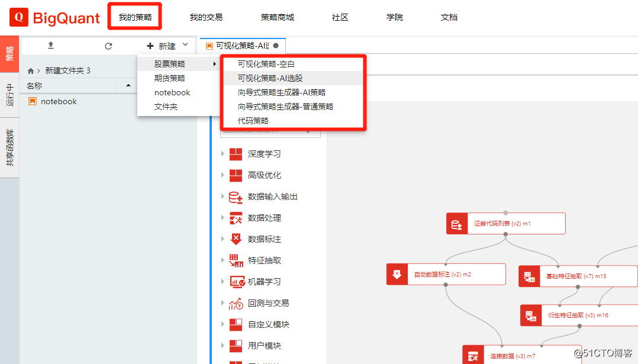Expand the 数据输入输出 category

[223, 197]
